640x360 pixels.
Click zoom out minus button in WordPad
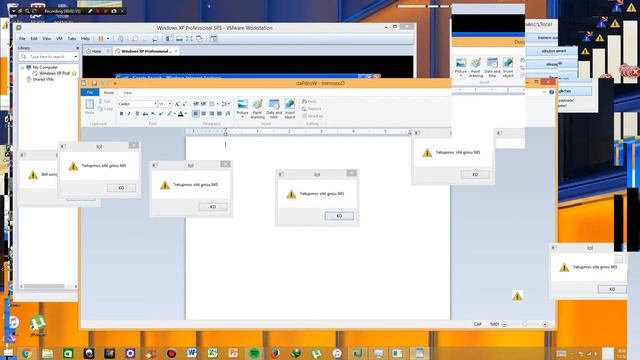pos(504,324)
